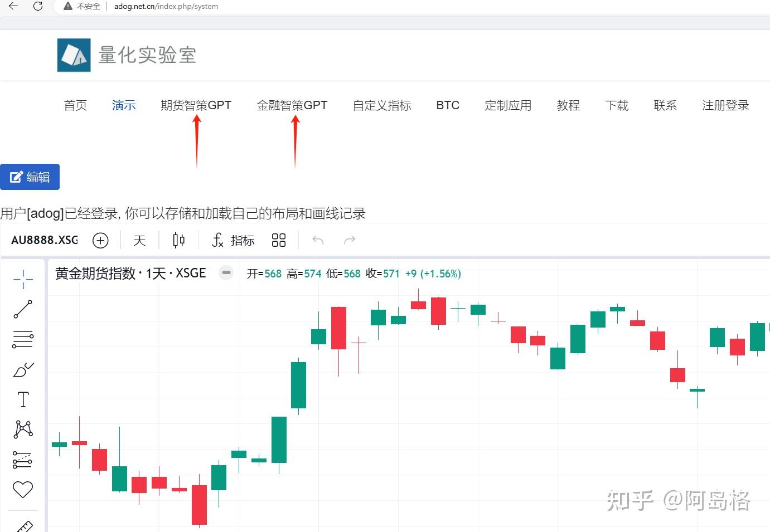Collapse the 黄金期货指数 legend with minus toggle
This screenshot has width=770, height=532.
226,273
